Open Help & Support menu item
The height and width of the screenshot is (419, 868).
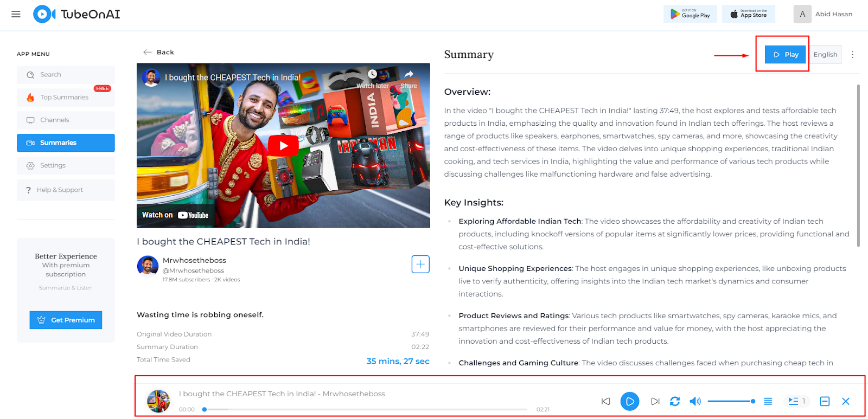coord(66,190)
